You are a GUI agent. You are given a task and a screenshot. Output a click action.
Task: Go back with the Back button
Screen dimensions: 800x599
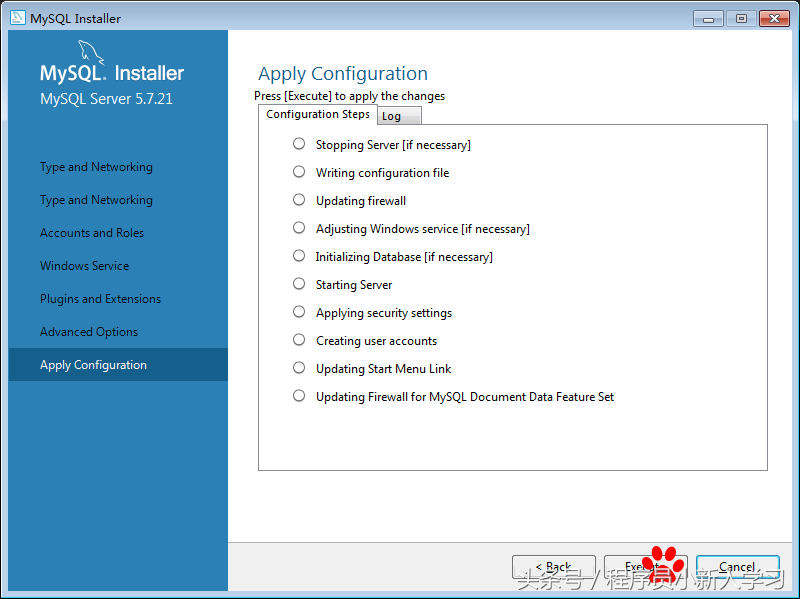[x=553, y=567]
